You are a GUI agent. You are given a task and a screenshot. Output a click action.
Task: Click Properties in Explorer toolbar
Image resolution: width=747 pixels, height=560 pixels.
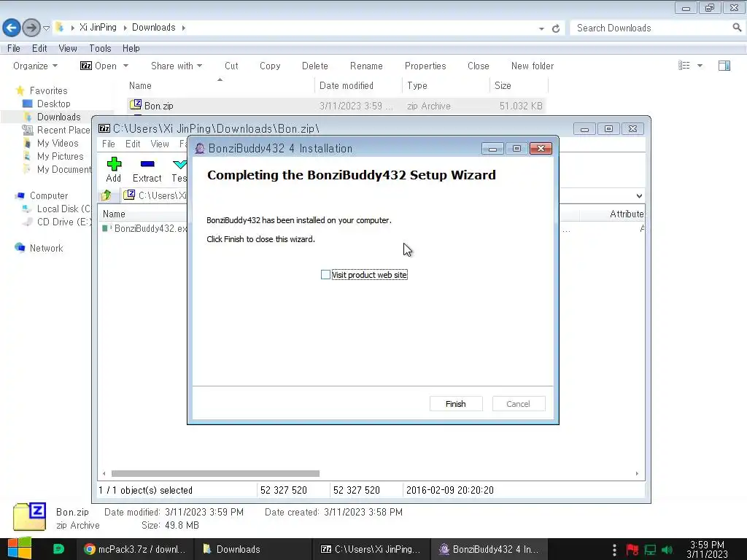pos(425,66)
